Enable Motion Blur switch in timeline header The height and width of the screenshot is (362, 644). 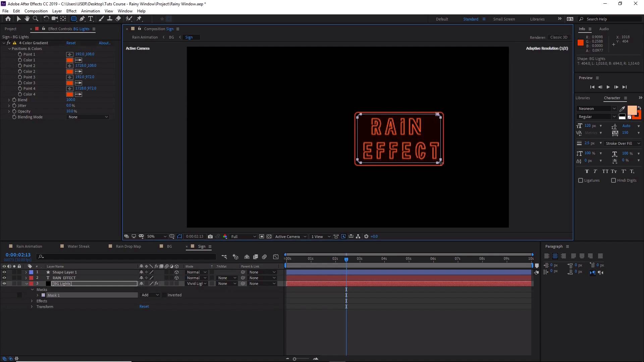pyautogui.click(x=264, y=257)
